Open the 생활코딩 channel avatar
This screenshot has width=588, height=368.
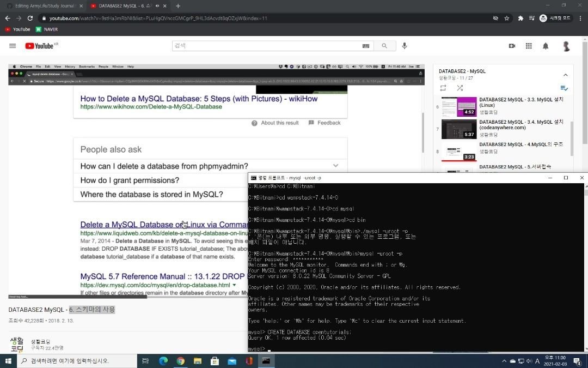(17, 345)
